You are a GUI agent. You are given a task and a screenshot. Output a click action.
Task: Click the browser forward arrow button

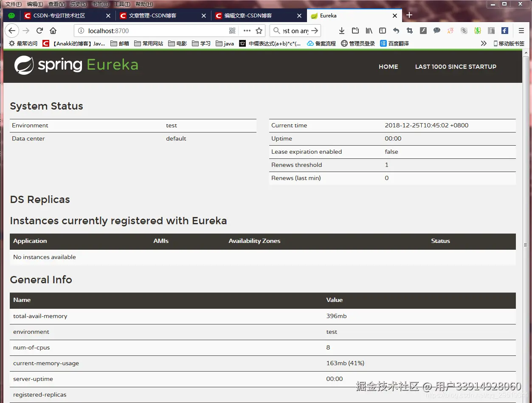26,31
